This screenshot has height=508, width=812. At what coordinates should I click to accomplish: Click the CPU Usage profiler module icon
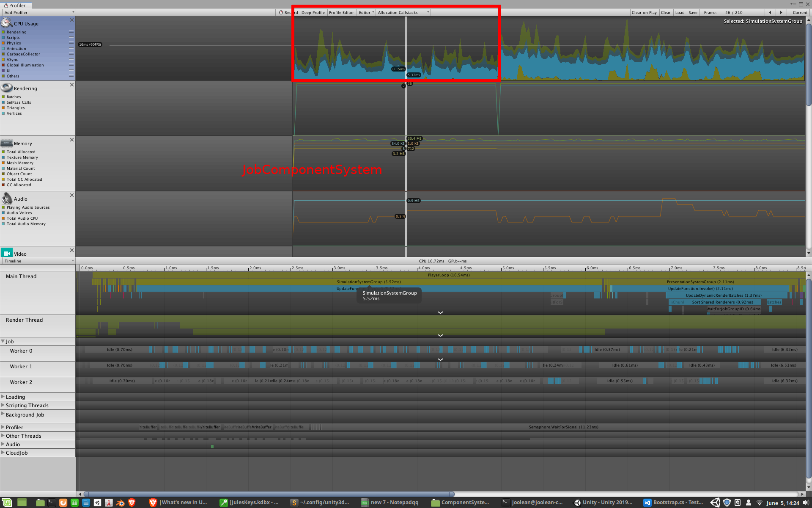[7, 23]
